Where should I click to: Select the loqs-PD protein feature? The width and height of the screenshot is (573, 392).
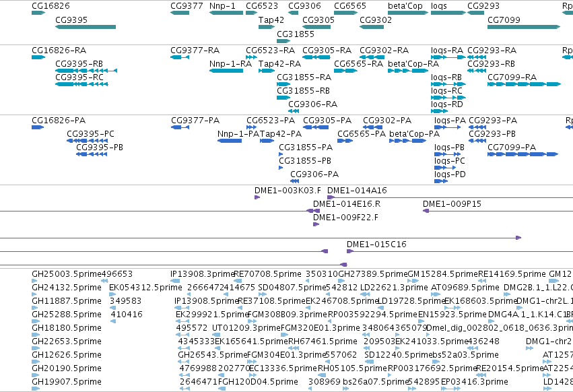441,181
